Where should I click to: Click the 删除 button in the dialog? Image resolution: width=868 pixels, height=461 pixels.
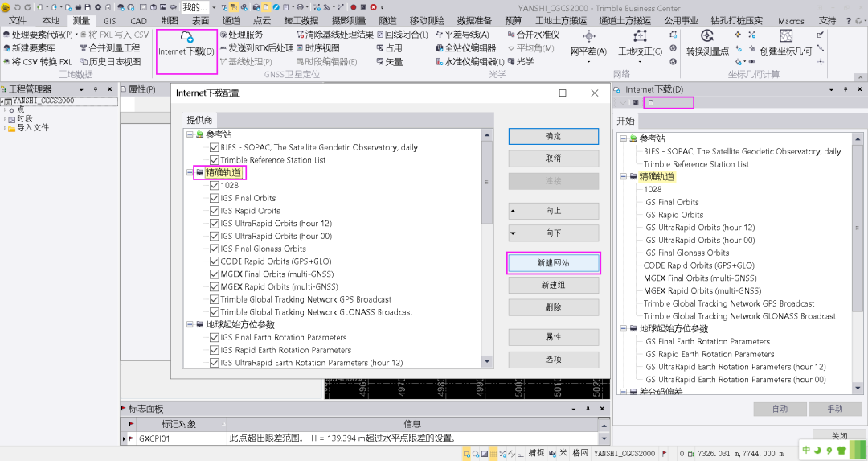coord(554,307)
